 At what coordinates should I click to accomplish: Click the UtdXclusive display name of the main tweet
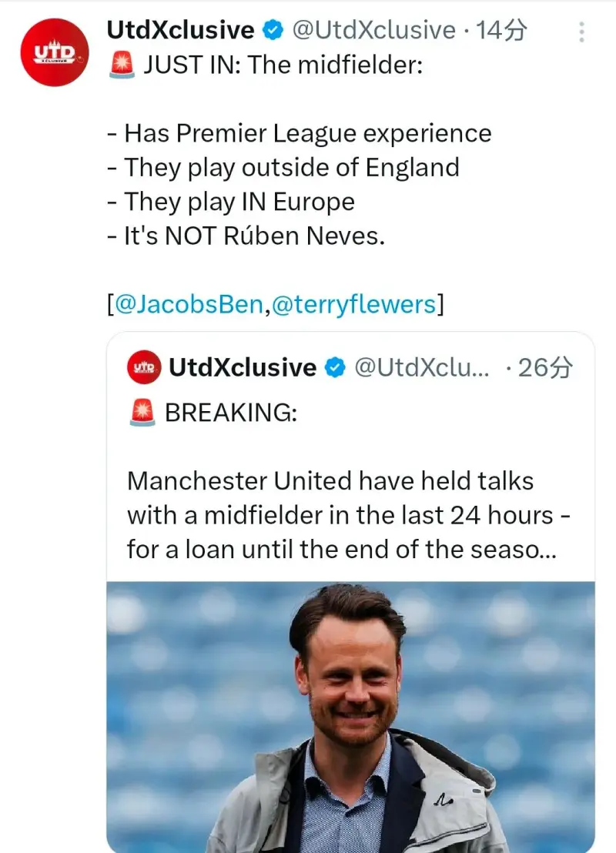click(x=181, y=31)
